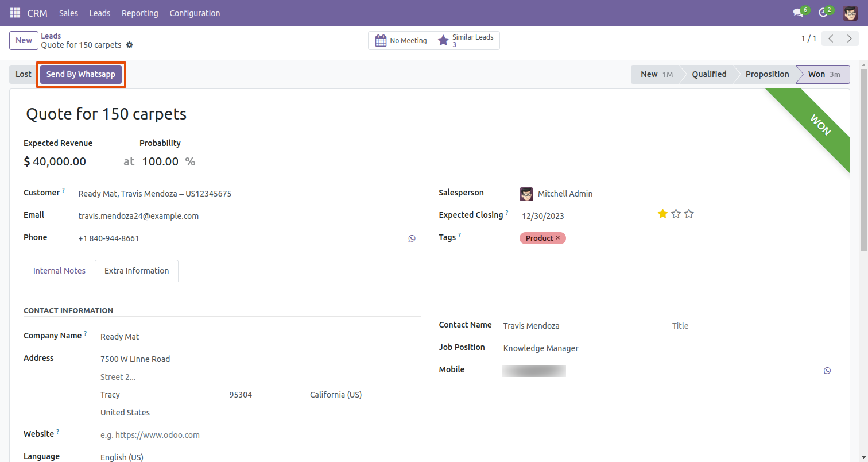Show the Customer field help tooltip
This screenshot has width=868, height=462.
(63, 190)
